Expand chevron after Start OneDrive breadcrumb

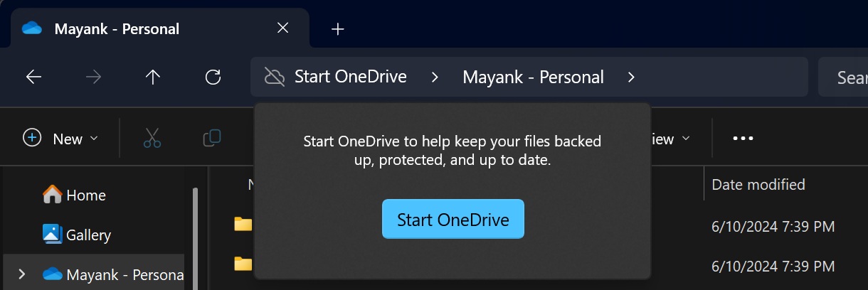[435, 77]
